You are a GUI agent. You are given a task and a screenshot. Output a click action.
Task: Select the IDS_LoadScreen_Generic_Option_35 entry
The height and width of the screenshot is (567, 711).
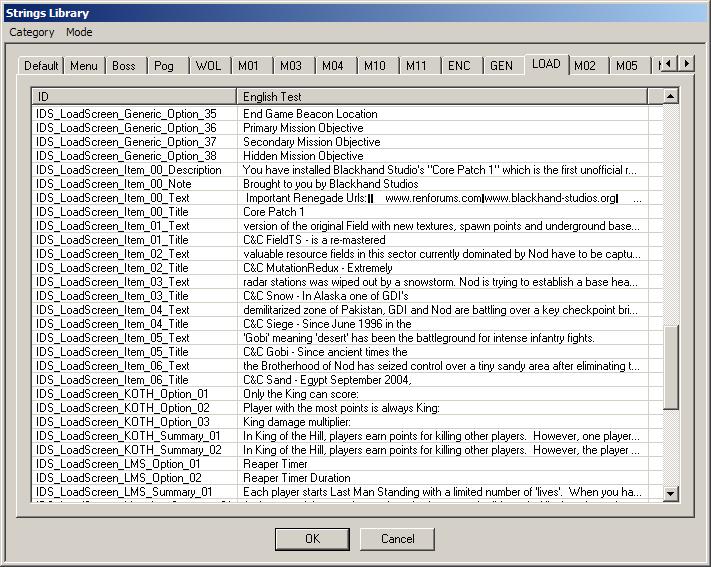coord(126,114)
